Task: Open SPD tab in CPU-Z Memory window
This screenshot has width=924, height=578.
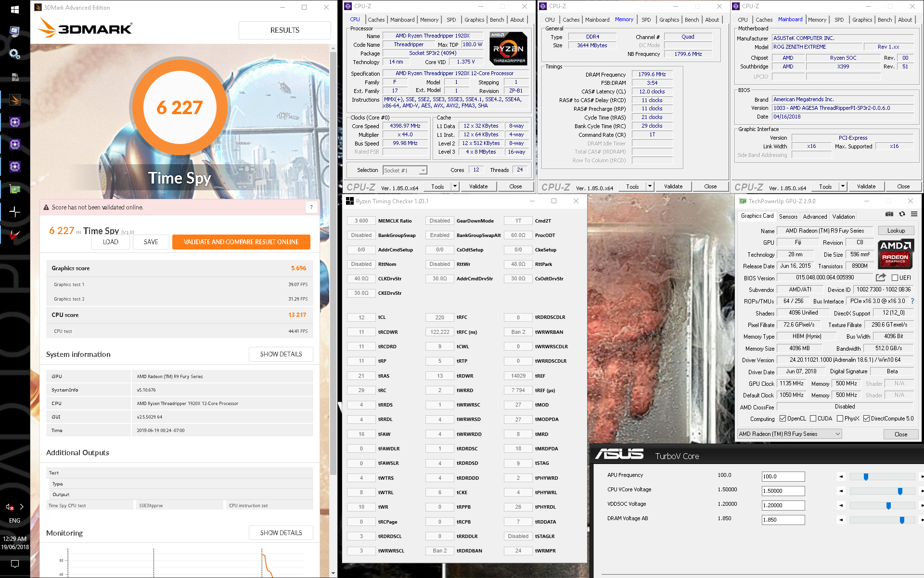Action: click(646, 20)
